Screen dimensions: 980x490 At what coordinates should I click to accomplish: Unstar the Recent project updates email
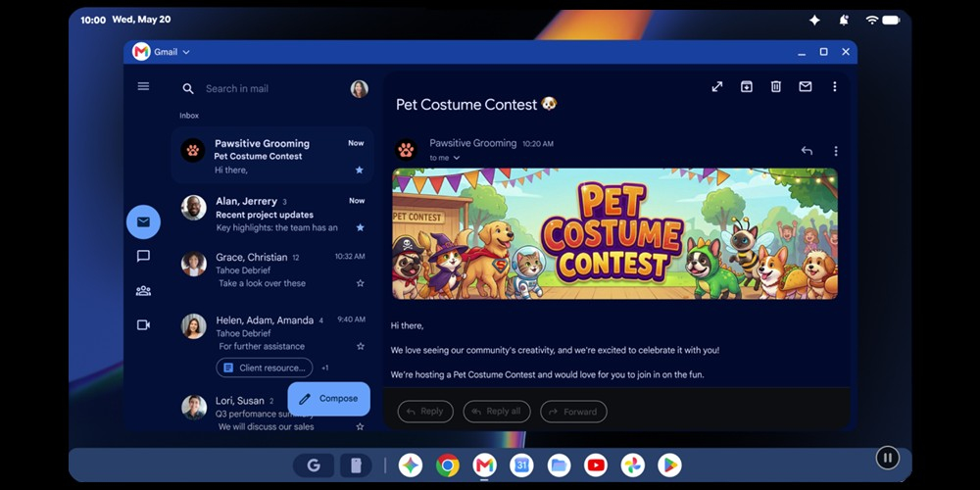tap(360, 227)
